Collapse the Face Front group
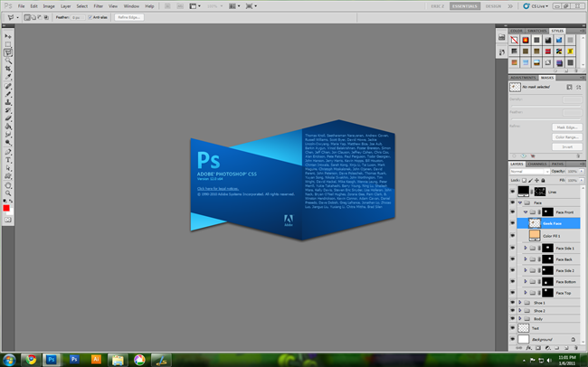Image resolution: width=588 pixels, height=367 pixels. [526, 212]
